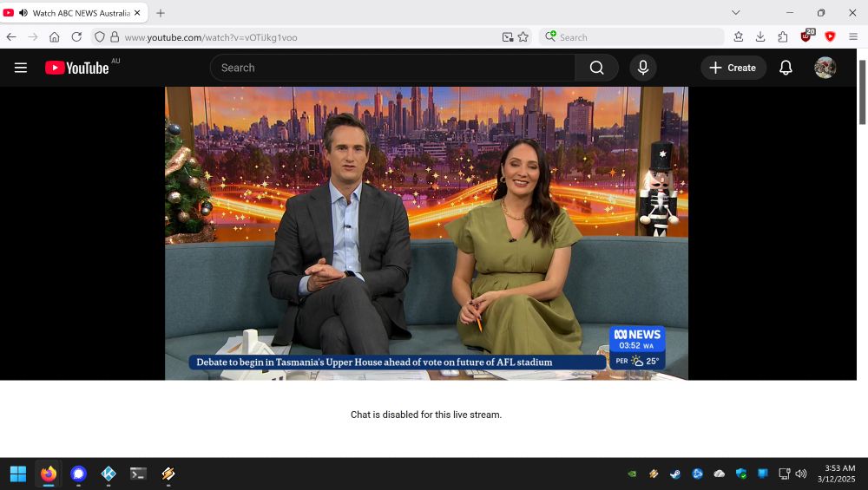The width and height of the screenshot is (868, 490).
Task: Open the volume control in the tray
Action: pos(801,474)
